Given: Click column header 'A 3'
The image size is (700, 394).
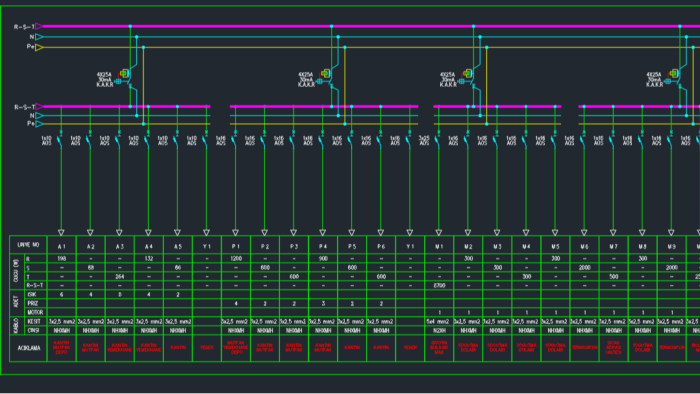Looking at the screenshot, I should point(120,246).
